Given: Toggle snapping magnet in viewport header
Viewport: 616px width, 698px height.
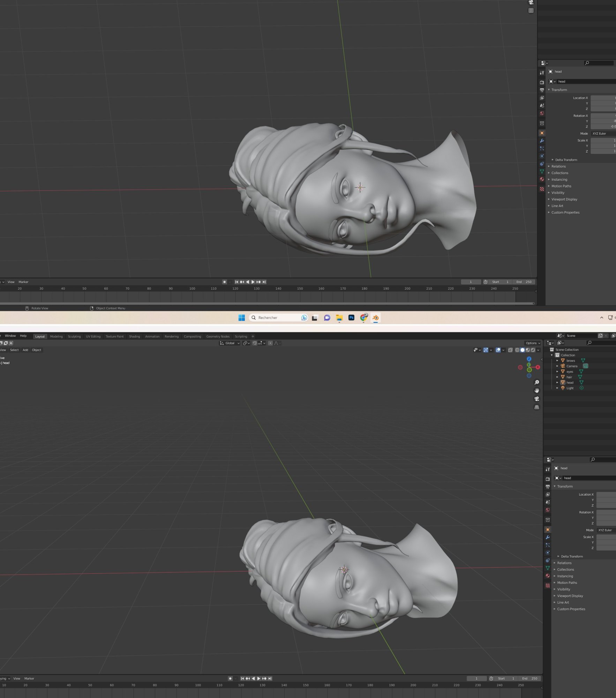Looking at the screenshot, I should click(255, 343).
